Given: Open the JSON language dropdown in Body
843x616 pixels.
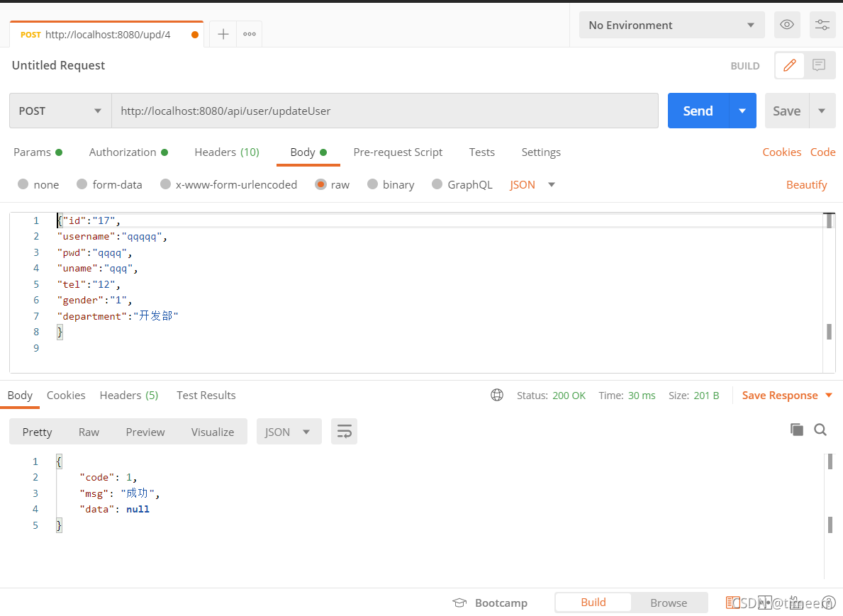Looking at the screenshot, I should click(530, 184).
